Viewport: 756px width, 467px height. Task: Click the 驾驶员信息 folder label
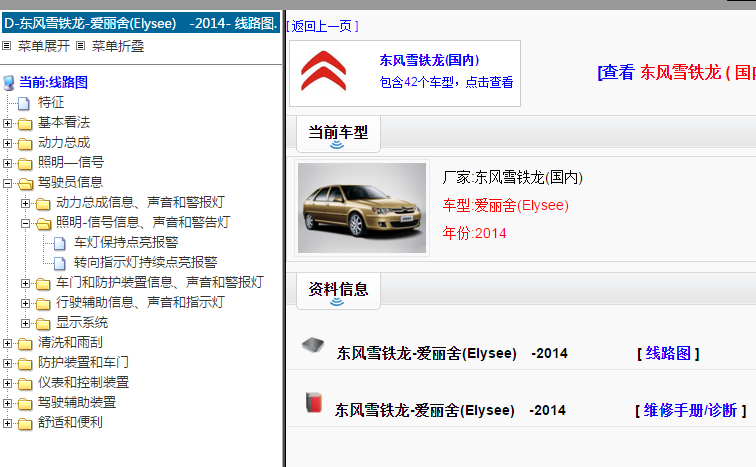pyautogui.click(x=70, y=182)
